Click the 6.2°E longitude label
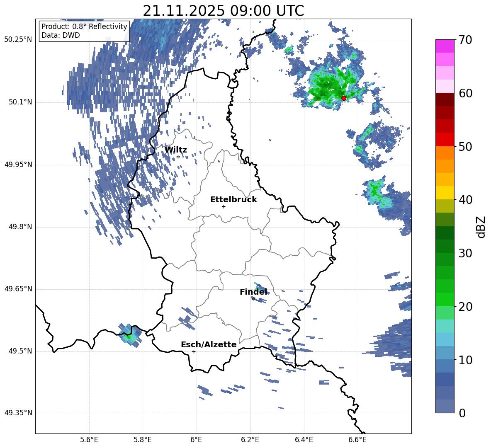491x448 pixels. pyautogui.click(x=250, y=440)
